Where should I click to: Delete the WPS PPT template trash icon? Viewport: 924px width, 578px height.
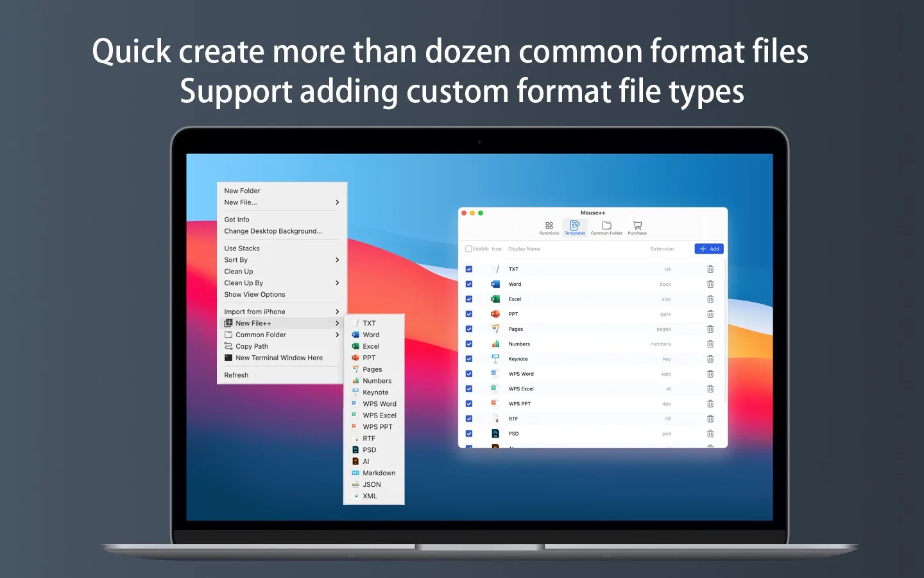[x=710, y=404]
